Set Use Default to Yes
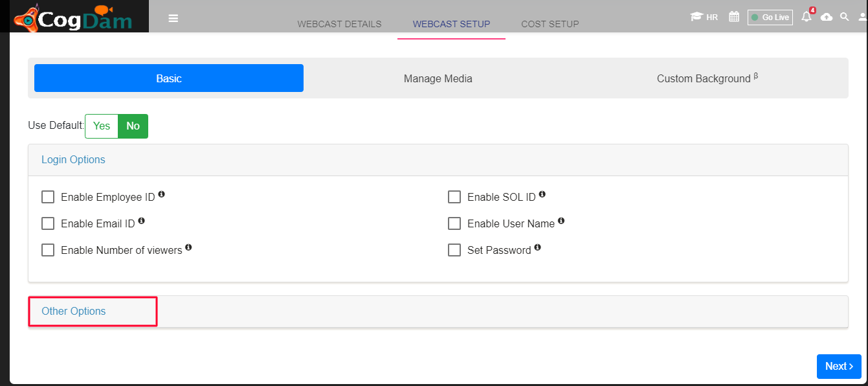The image size is (868, 386). click(x=102, y=126)
